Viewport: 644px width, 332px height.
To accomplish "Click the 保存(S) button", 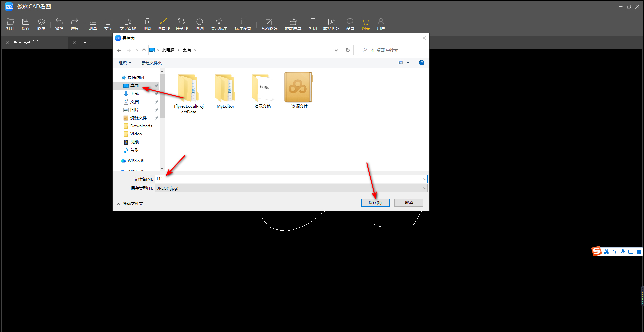I will pyautogui.click(x=375, y=203).
